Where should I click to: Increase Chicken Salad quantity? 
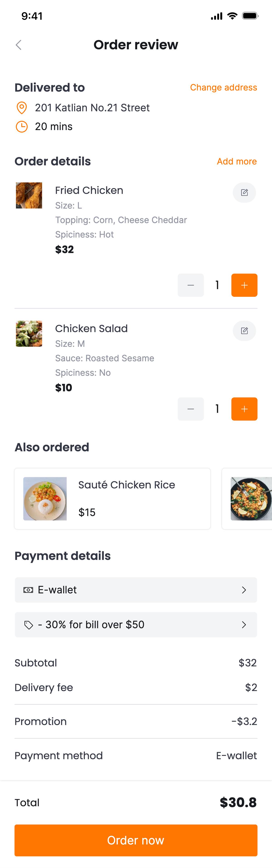tap(244, 409)
